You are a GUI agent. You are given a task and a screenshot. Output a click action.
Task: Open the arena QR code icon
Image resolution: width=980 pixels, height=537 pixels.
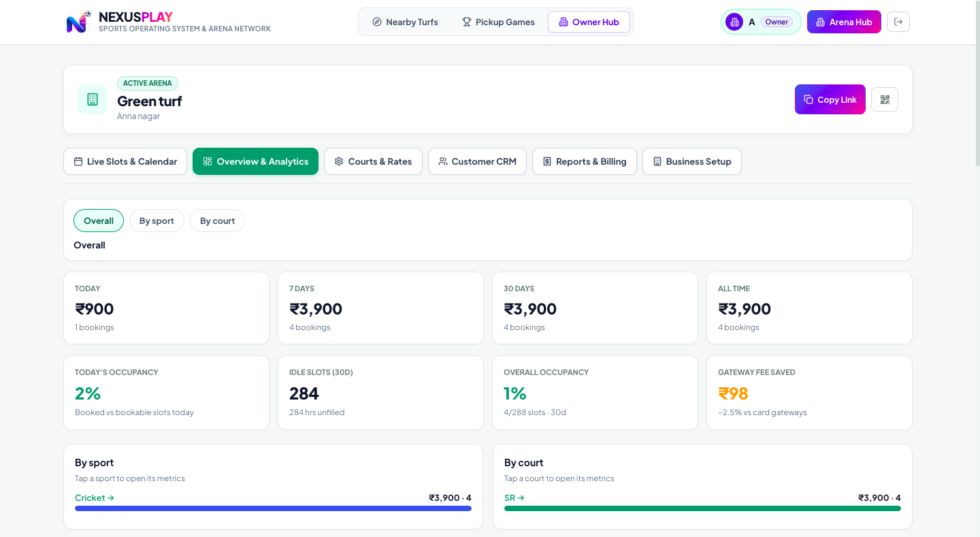pos(885,99)
